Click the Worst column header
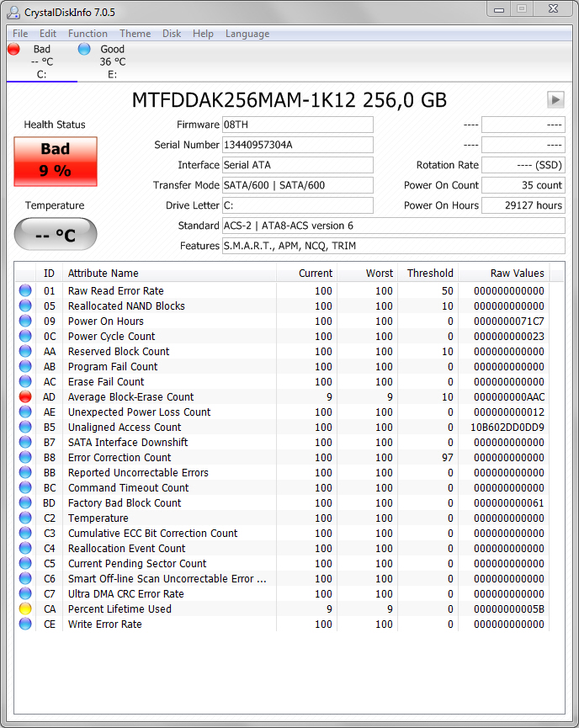579x728 pixels. [x=367, y=273]
